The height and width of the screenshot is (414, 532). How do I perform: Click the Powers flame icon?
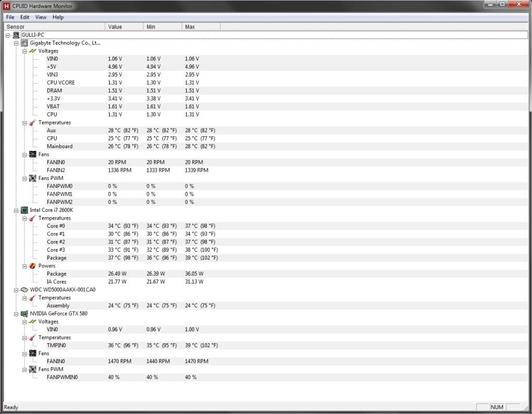click(33, 266)
